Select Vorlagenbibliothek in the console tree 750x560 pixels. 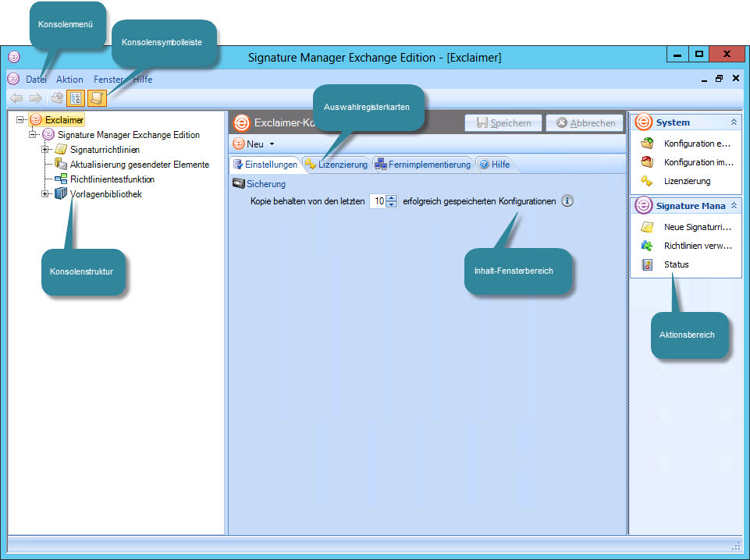pos(105,194)
